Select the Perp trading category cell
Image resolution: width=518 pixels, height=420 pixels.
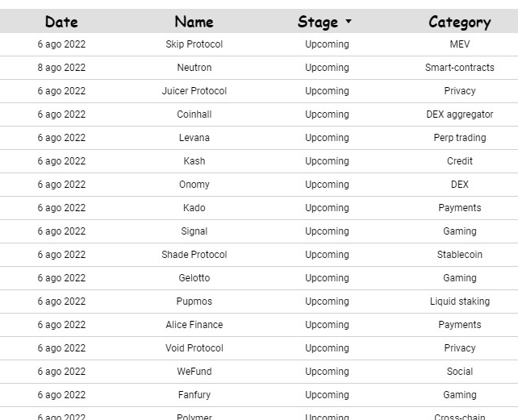coord(459,138)
